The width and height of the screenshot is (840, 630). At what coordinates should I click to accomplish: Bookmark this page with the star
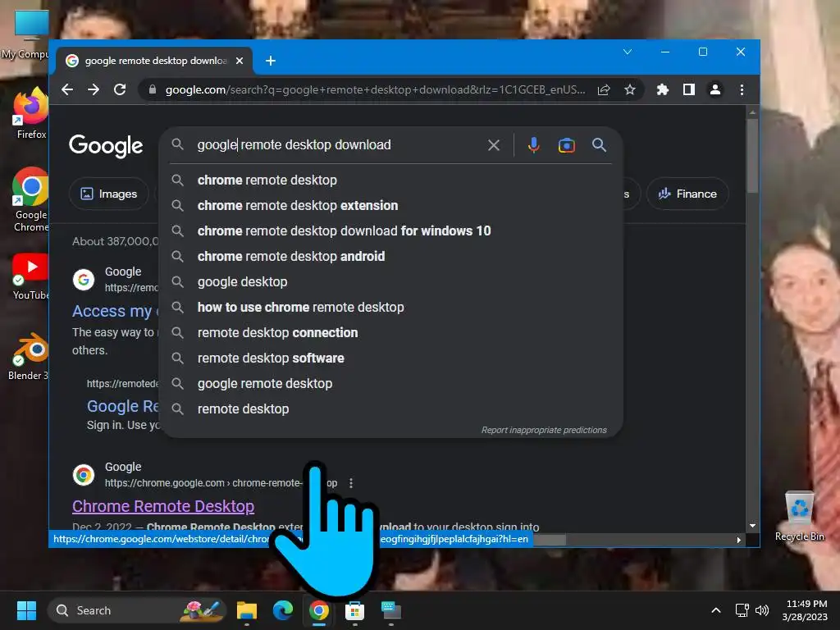point(630,89)
